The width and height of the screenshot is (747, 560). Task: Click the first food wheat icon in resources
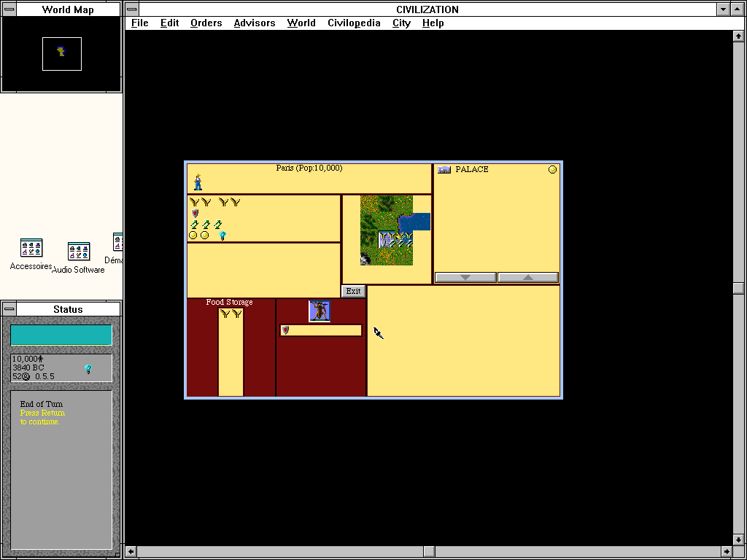pyautogui.click(x=194, y=203)
